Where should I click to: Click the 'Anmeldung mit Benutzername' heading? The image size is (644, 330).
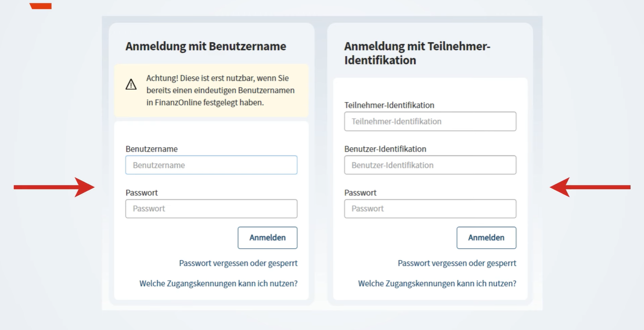[206, 46]
